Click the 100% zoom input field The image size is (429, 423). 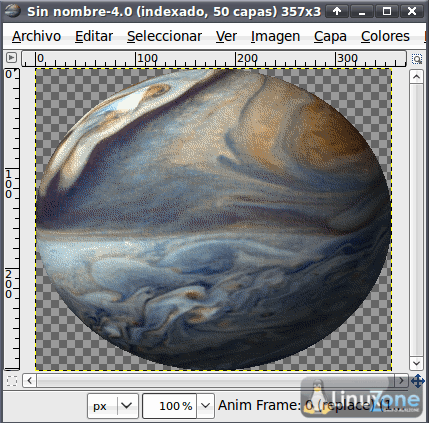(169, 406)
